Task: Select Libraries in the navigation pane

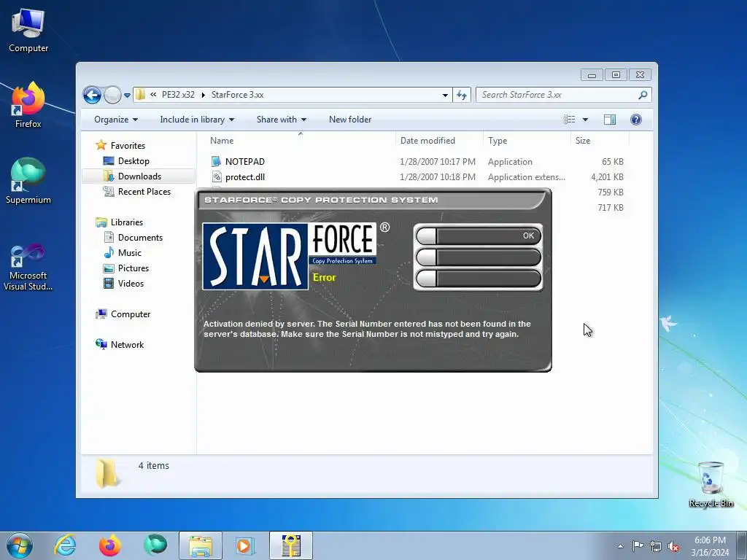Action: [127, 222]
